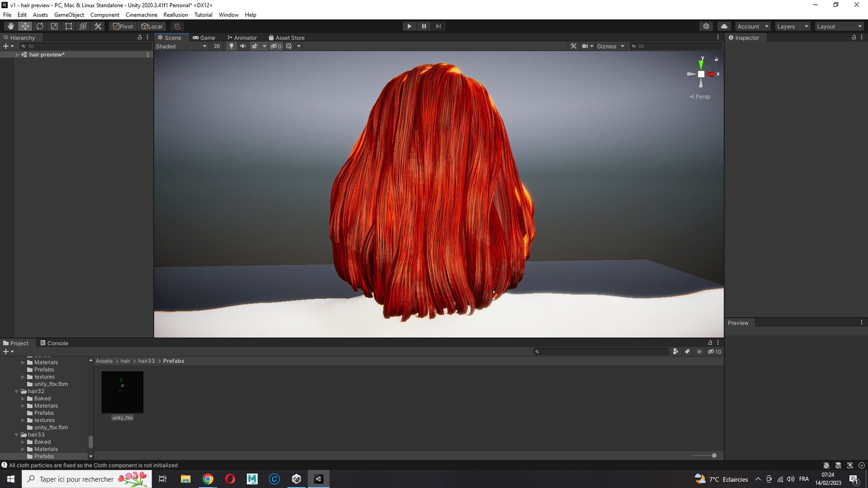Screen dimensions: 868x488
Task: Toggle Persp projection label
Action: click(x=700, y=96)
